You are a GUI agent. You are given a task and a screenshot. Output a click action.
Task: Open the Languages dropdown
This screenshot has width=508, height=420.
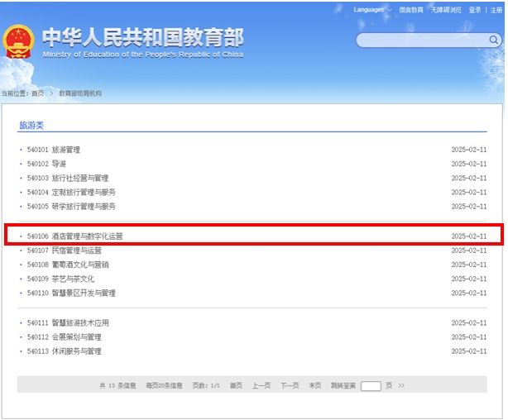point(371,10)
